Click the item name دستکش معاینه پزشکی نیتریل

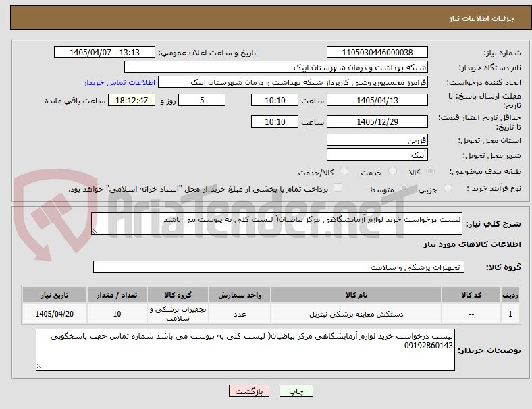(356, 315)
